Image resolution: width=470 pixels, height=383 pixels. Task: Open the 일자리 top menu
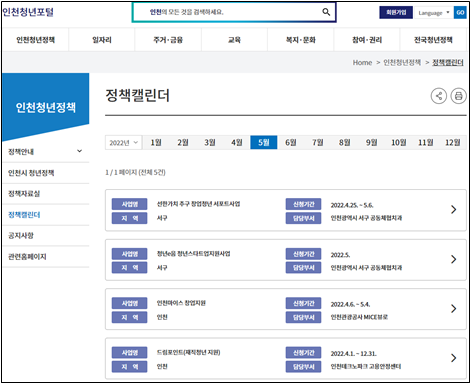(102, 40)
